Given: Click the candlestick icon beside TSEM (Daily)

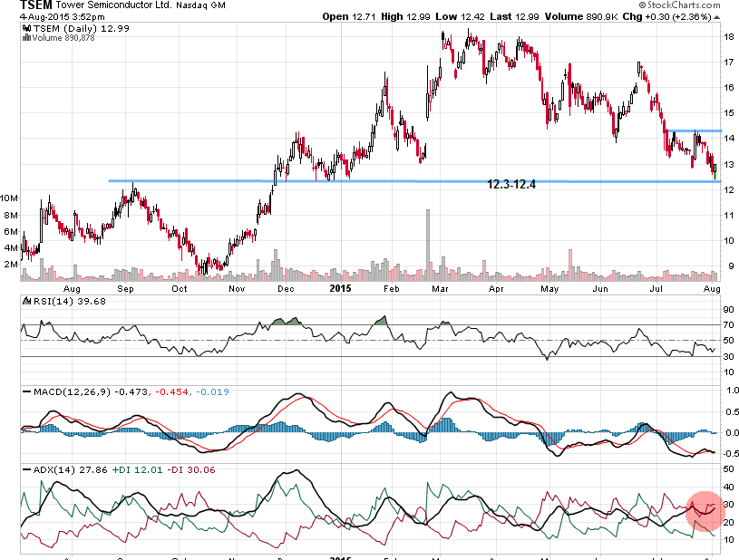Looking at the screenshot, I should coord(27,28).
